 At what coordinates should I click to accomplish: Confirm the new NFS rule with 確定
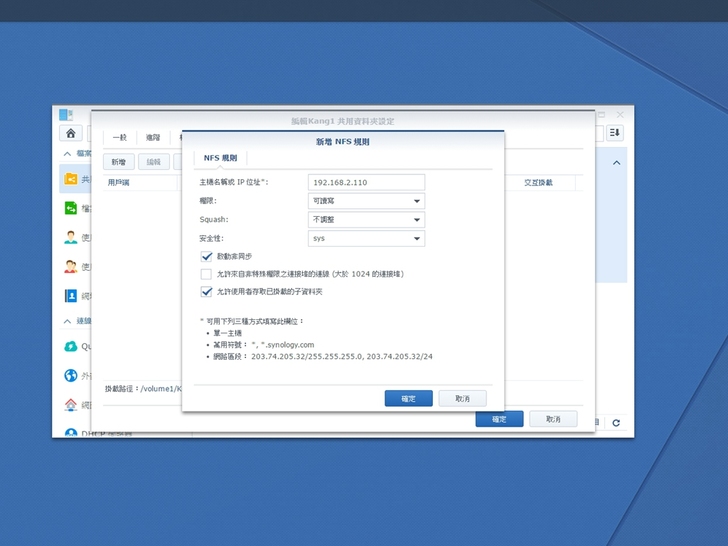409,398
